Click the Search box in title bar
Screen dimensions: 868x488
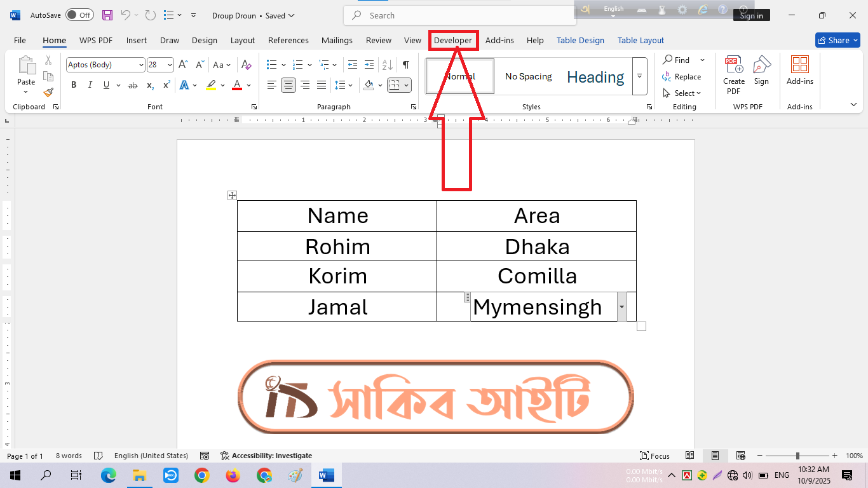[x=459, y=15]
